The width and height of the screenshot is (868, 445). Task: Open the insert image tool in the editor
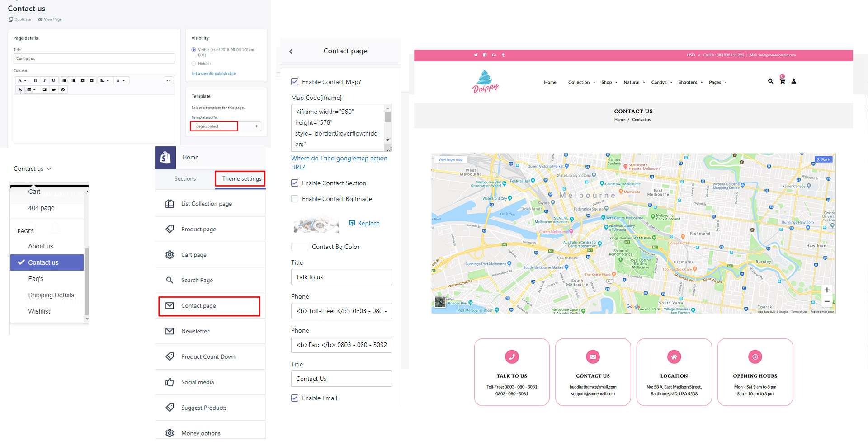(44, 89)
